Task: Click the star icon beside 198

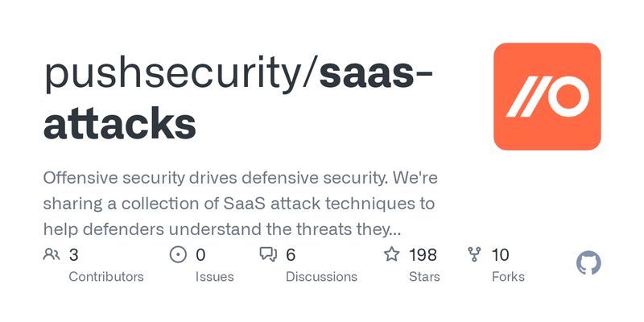Action: [391, 254]
